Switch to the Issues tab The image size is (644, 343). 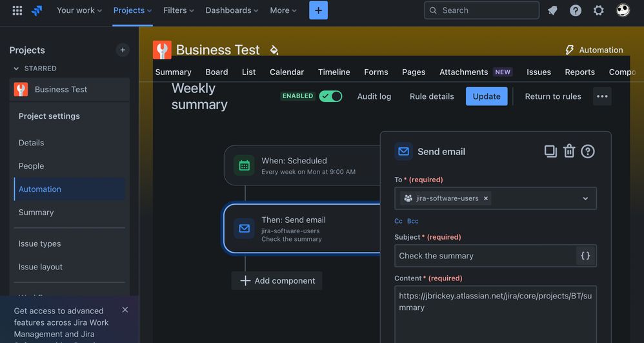(539, 72)
